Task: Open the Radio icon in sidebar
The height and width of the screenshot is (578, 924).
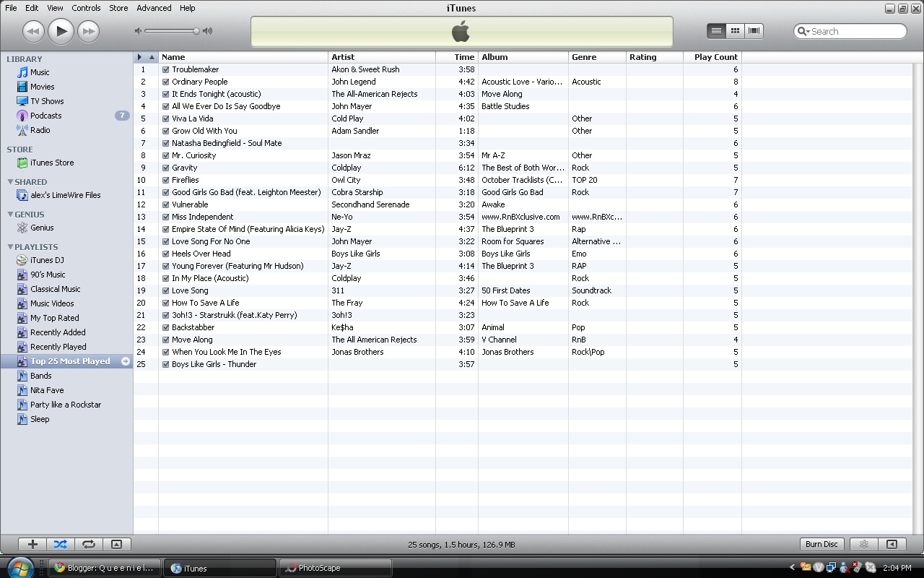Action: tap(22, 130)
